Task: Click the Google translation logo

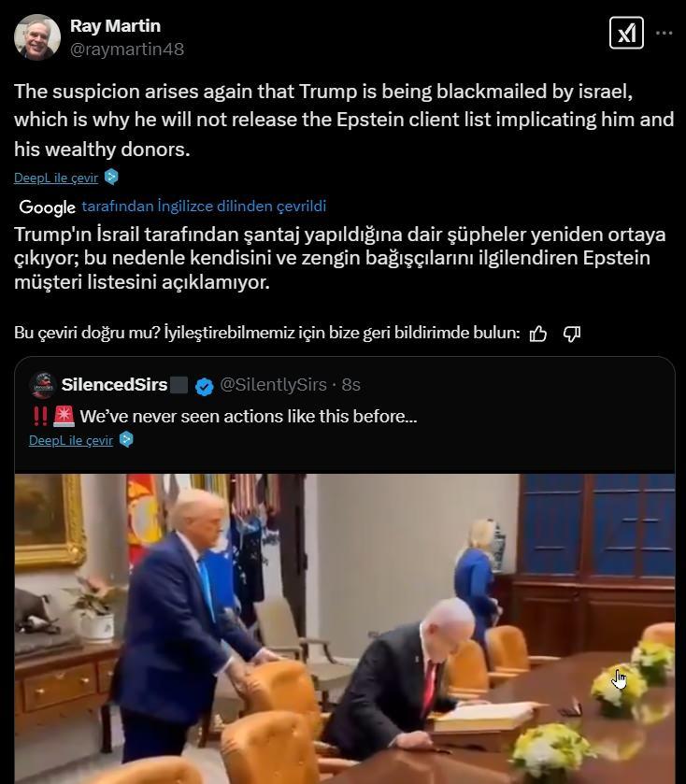Action: 47,207
